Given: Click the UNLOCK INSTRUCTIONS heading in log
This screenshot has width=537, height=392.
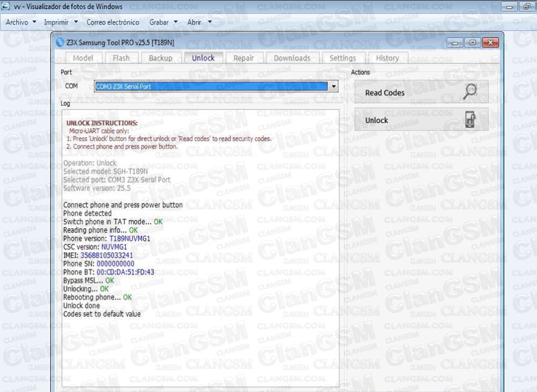Looking at the screenshot, I should 102,123.
